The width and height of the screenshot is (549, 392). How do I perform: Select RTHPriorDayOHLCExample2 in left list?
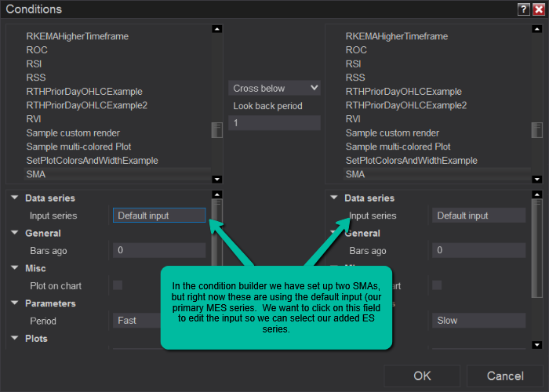click(x=87, y=105)
